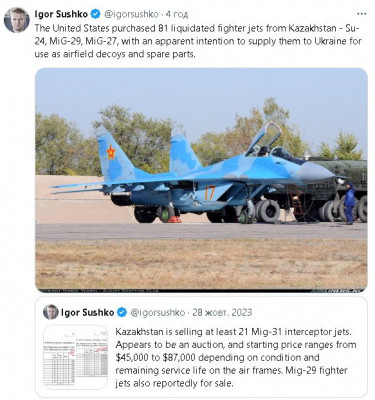
Task: Open the auction document thumbnail in quoted tweet
Action: (76, 357)
